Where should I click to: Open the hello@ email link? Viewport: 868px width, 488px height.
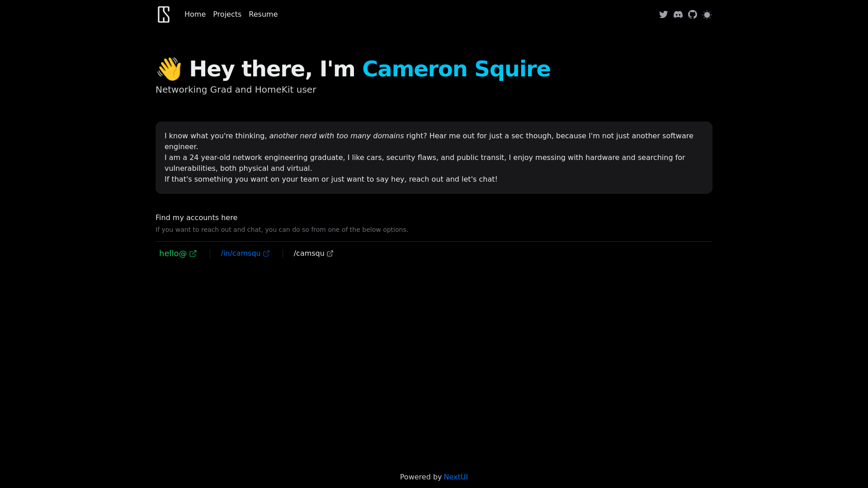[x=178, y=253]
